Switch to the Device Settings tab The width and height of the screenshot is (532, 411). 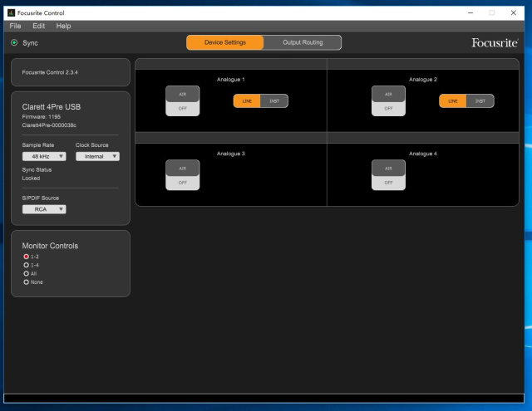point(225,42)
